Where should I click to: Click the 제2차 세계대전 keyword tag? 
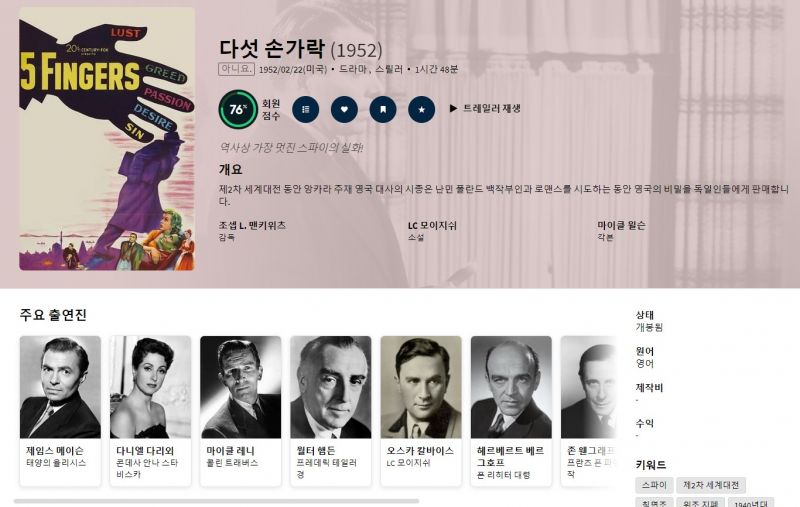pos(711,485)
